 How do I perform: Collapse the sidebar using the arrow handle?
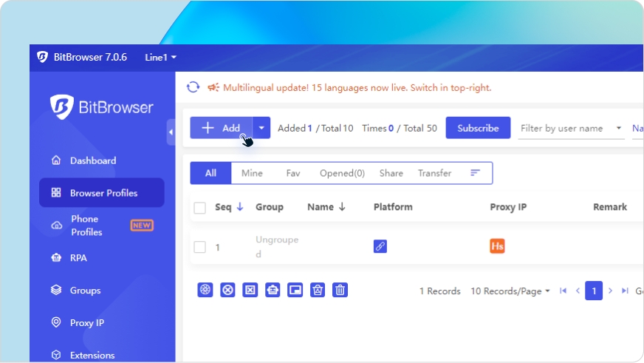tap(171, 132)
